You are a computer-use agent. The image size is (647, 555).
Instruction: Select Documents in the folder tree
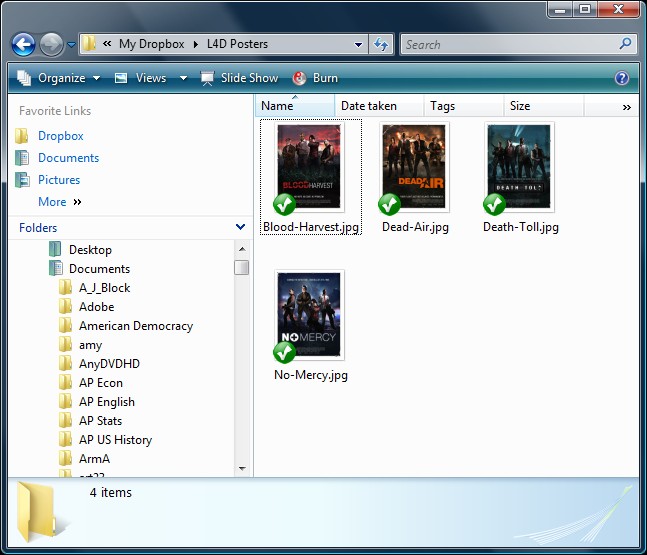99,269
